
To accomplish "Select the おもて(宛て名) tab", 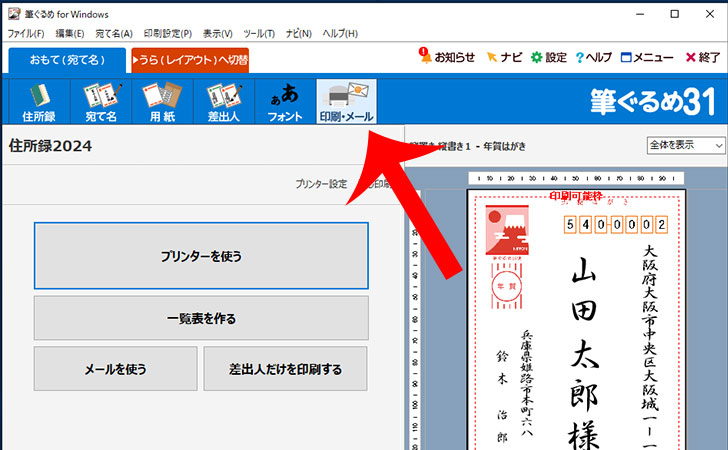I will pos(67,60).
